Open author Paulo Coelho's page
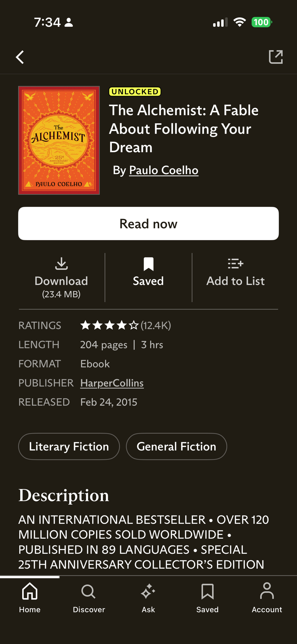Image resolution: width=297 pixels, height=644 pixels. 164,170
